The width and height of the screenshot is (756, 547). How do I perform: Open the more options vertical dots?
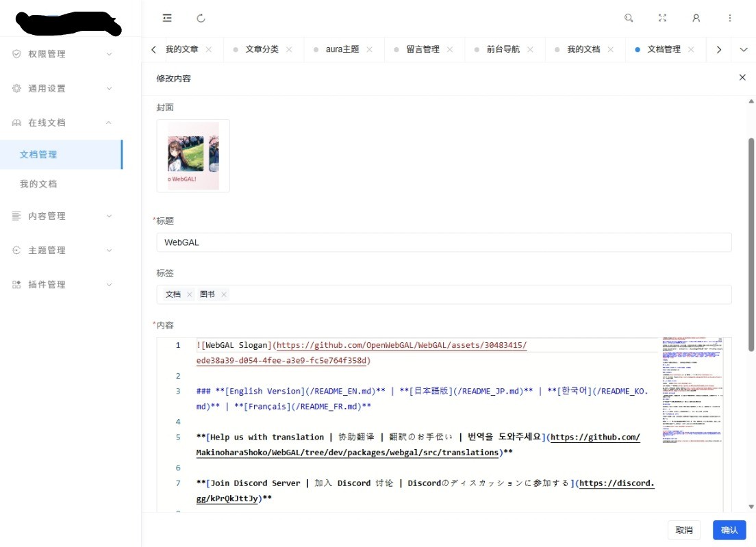[x=729, y=18]
